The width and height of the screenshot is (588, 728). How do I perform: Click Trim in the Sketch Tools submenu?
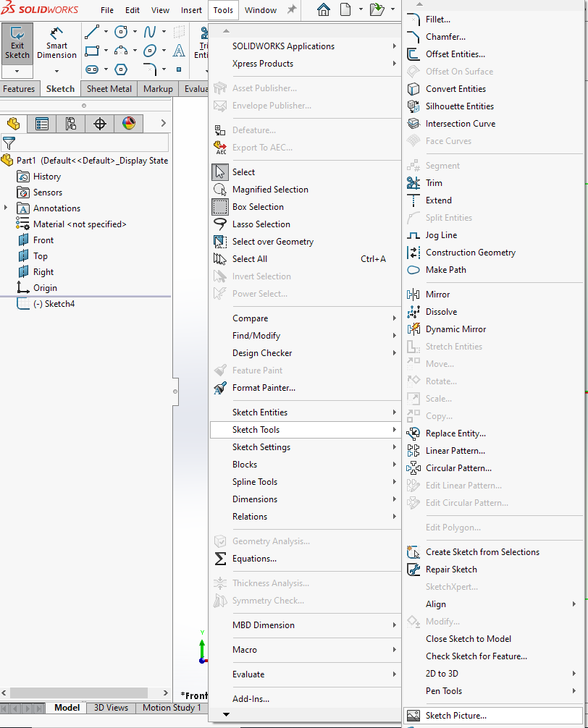click(434, 183)
